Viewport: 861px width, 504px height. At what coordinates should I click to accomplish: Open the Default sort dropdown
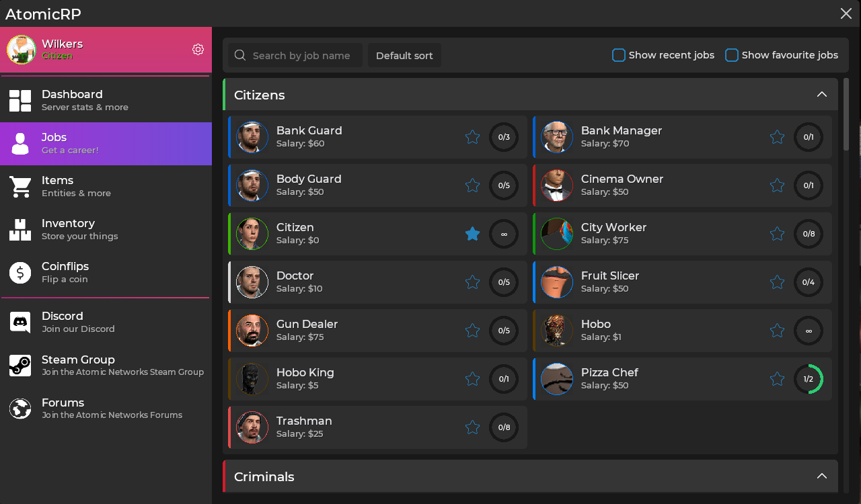pyautogui.click(x=404, y=55)
